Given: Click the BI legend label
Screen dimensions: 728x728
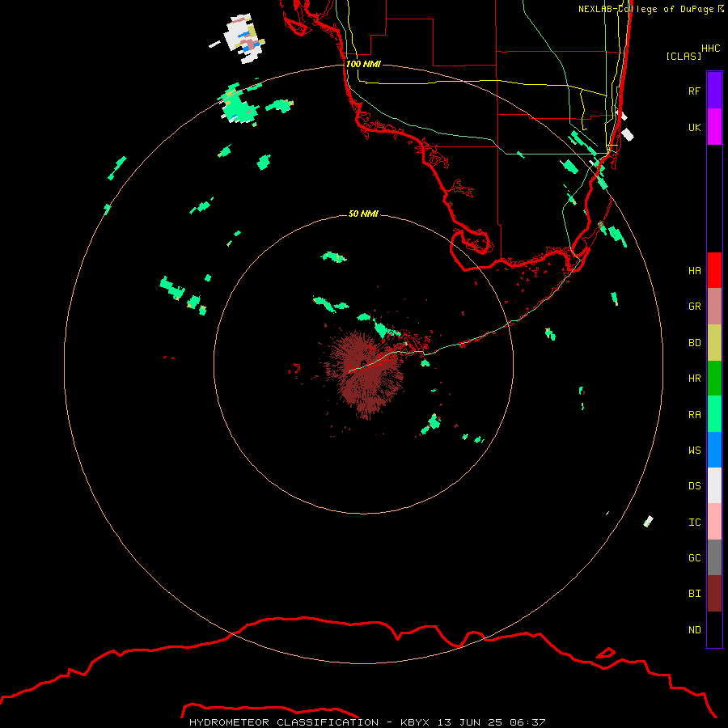Looking at the screenshot, I should (695, 594).
